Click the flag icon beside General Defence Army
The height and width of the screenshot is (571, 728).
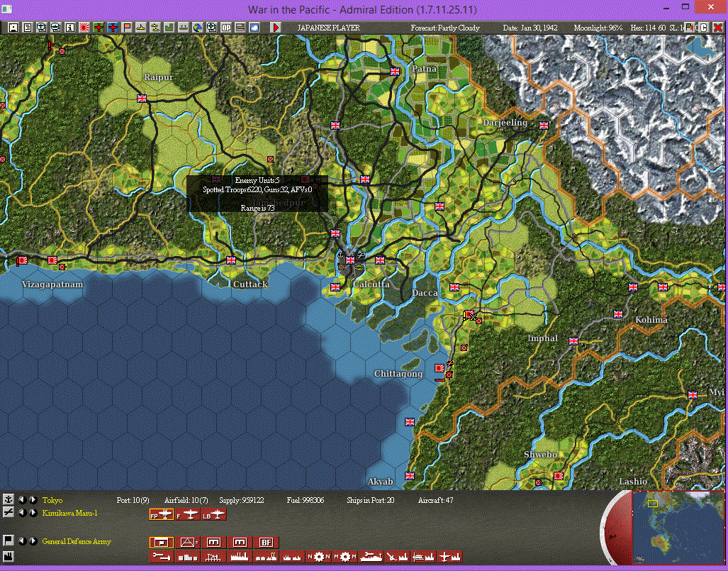[8, 540]
